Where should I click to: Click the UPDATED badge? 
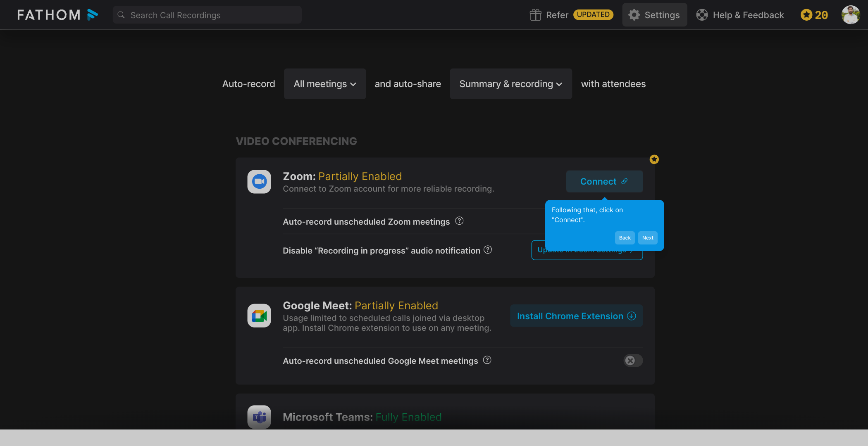pos(593,14)
